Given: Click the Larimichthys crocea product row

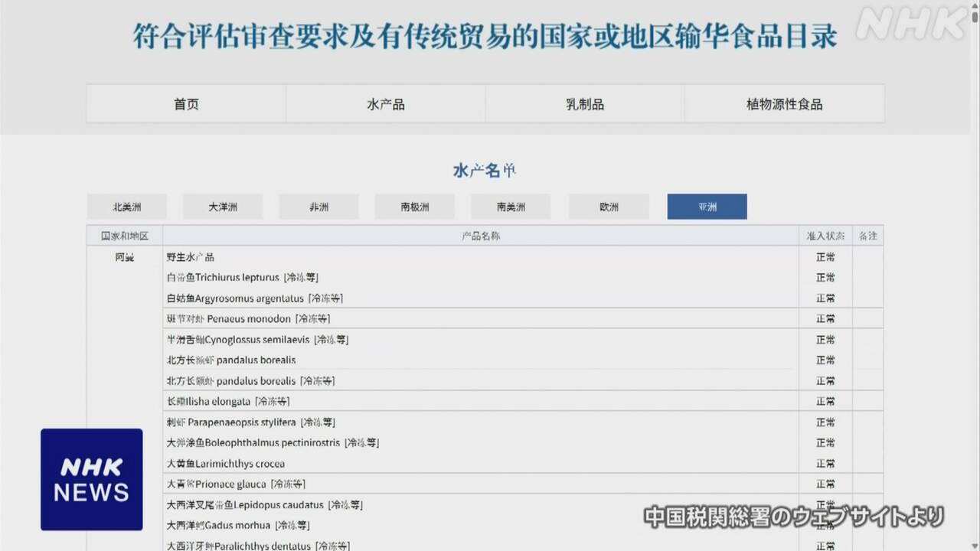Looking at the screenshot, I should pyautogui.click(x=481, y=463).
